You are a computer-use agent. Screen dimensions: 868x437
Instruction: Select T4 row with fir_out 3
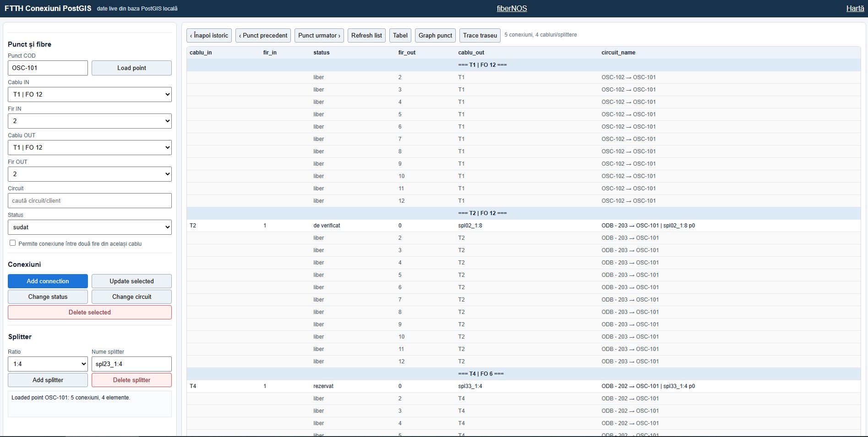tap(524, 411)
